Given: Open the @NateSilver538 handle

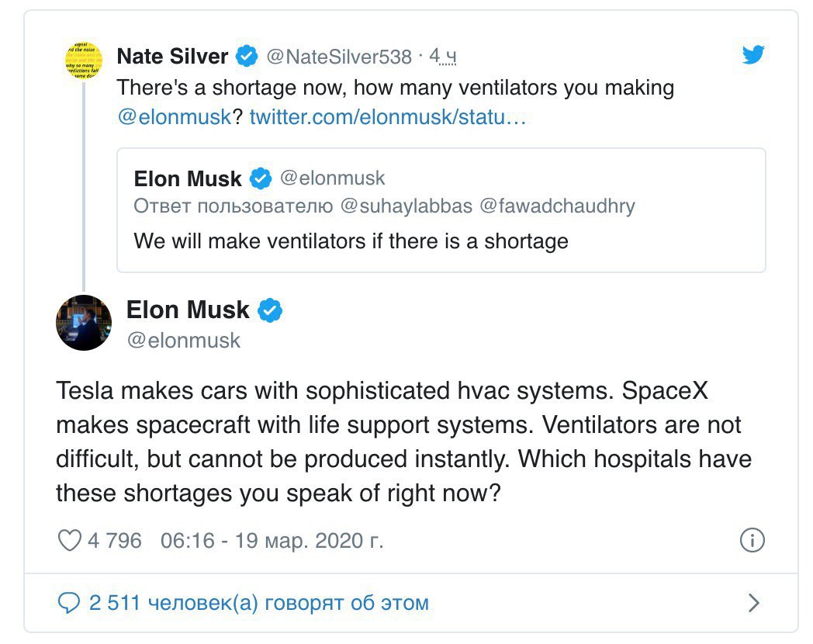Looking at the screenshot, I should [x=339, y=57].
